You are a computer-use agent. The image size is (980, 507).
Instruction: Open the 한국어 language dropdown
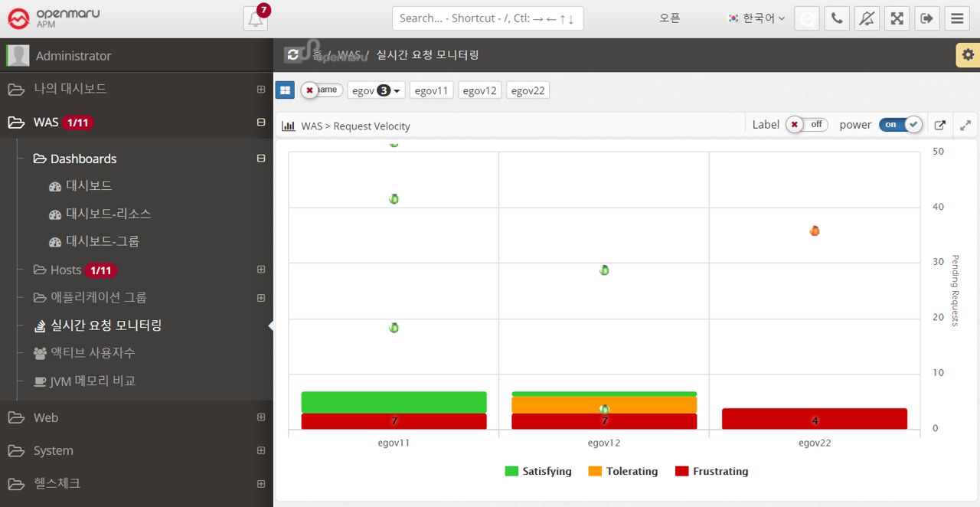coord(756,18)
